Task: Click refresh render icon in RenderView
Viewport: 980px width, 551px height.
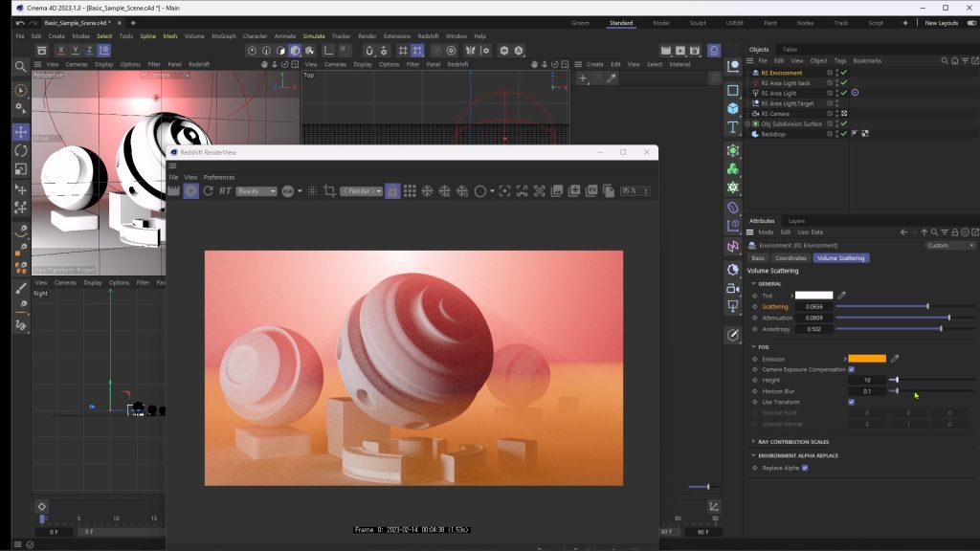Action: point(208,191)
